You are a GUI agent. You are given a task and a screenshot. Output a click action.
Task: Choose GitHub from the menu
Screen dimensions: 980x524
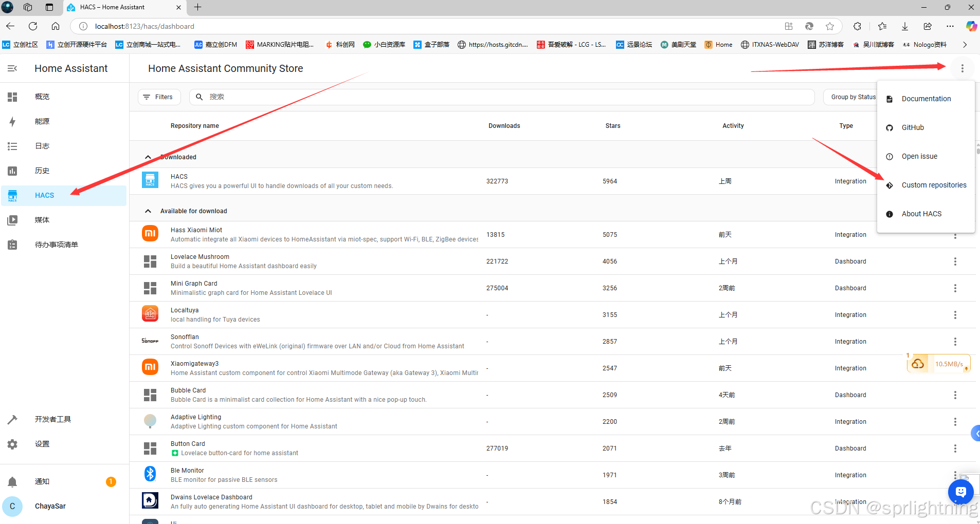point(926,127)
